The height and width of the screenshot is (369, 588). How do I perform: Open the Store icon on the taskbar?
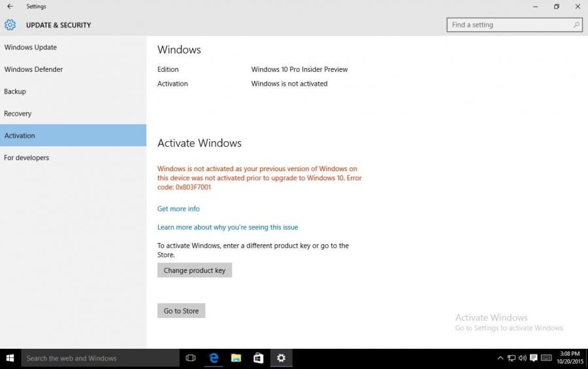coord(259,358)
